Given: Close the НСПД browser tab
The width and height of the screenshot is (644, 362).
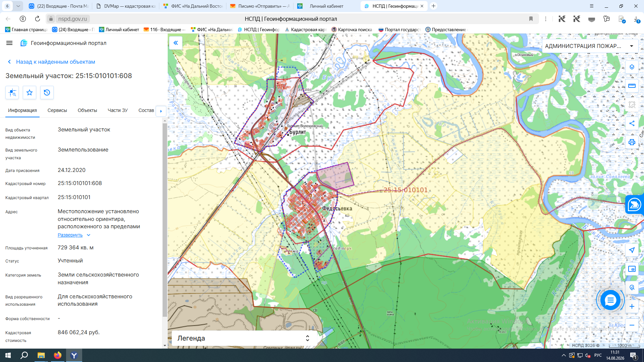Looking at the screenshot, I should pyautogui.click(x=422, y=6).
